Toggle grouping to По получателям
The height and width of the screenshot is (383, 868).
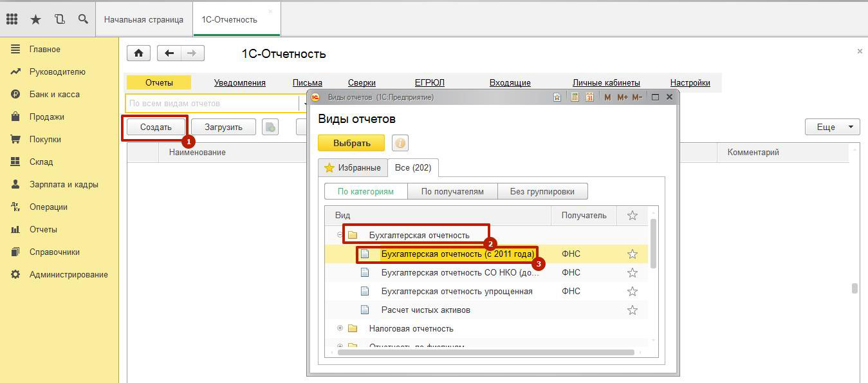point(452,191)
